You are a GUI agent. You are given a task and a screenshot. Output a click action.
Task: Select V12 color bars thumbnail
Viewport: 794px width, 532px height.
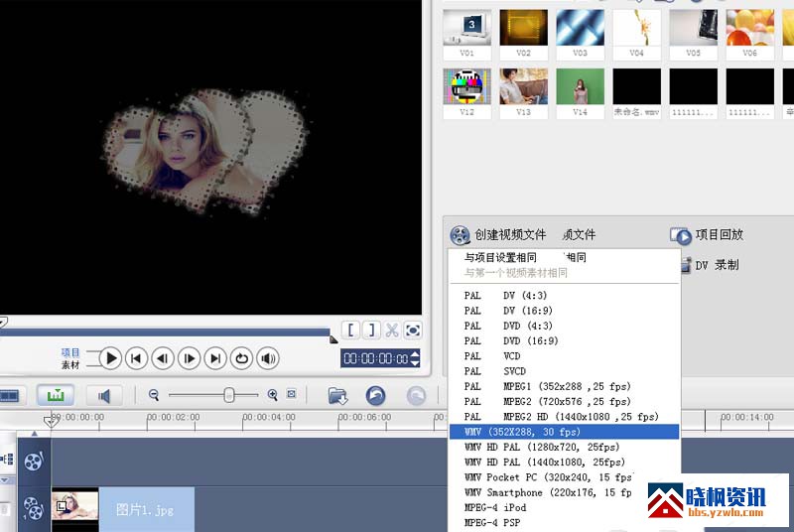pyautogui.click(x=466, y=86)
